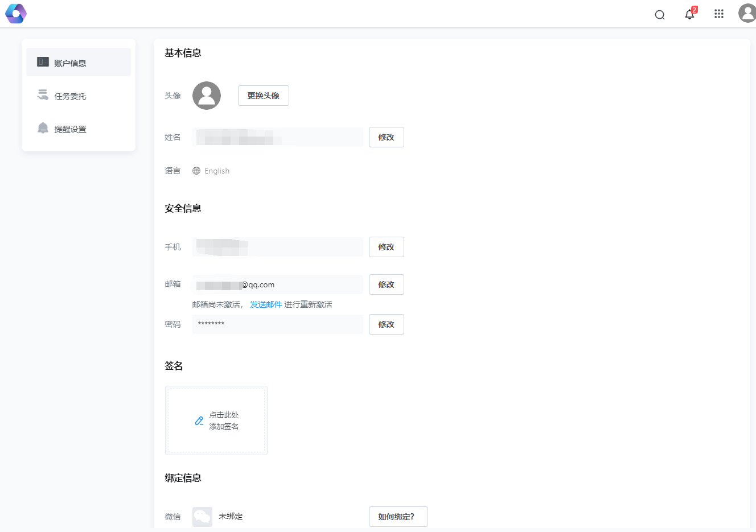
Task: Click the WeChat icon under 绑定信息
Action: 202,516
